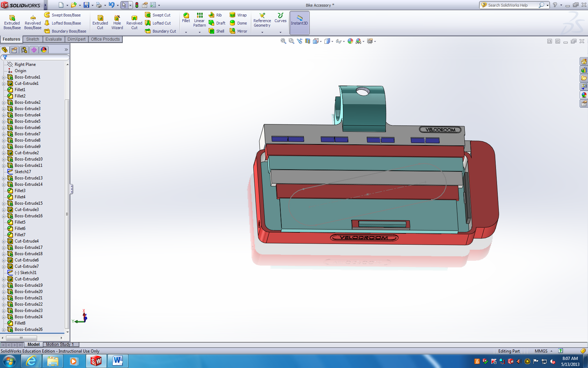588x368 pixels.
Task: Open Reference Geometry options
Action: (262, 20)
